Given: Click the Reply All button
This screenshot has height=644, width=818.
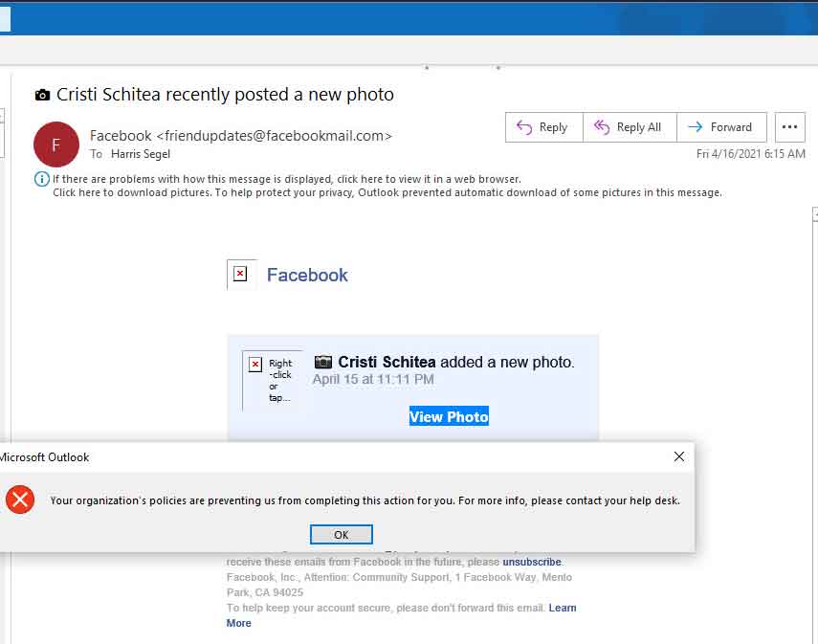Looking at the screenshot, I should 630,127.
